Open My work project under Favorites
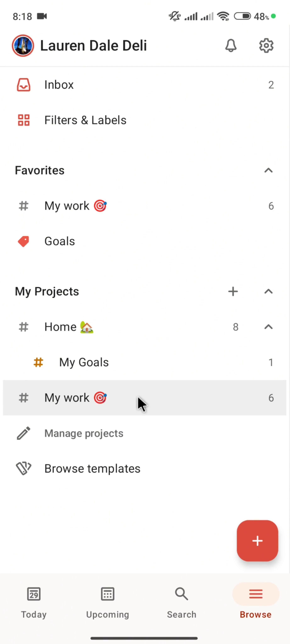Viewport: 290px width, 644px height. click(67, 206)
